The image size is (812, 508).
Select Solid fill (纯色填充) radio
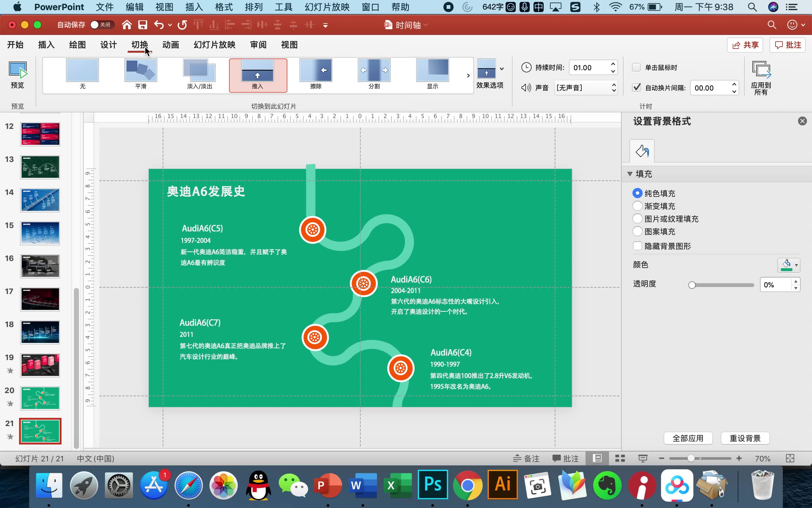(x=637, y=193)
